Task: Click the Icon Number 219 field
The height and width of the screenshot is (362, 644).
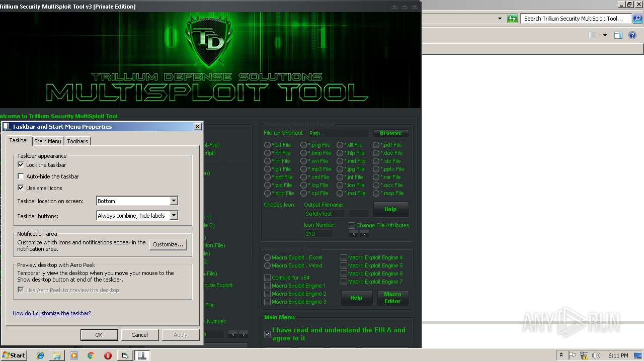Action: [x=318, y=234]
